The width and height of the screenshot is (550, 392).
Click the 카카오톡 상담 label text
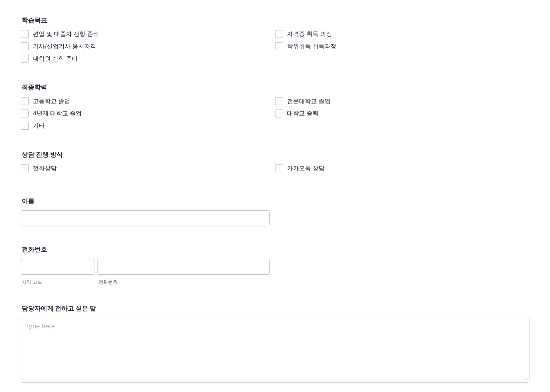[306, 168]
